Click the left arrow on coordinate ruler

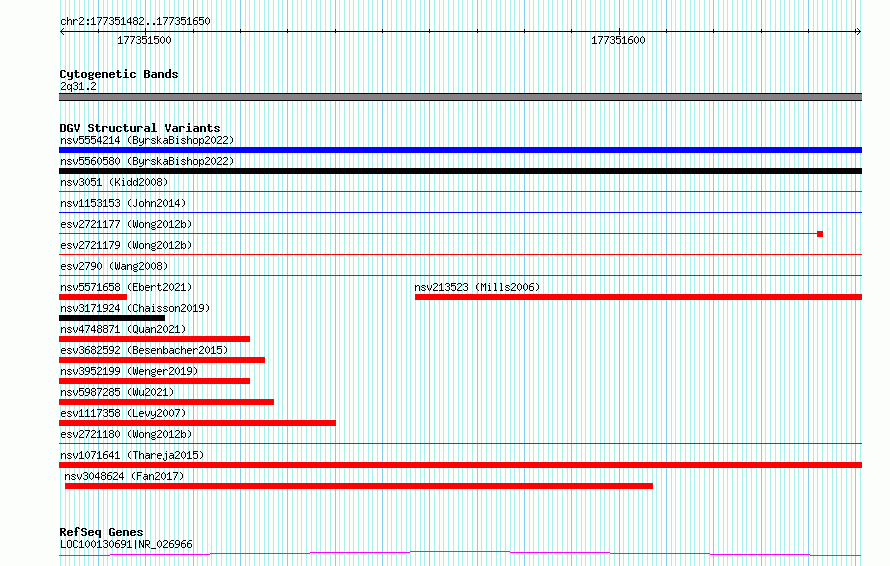(62, 32)
